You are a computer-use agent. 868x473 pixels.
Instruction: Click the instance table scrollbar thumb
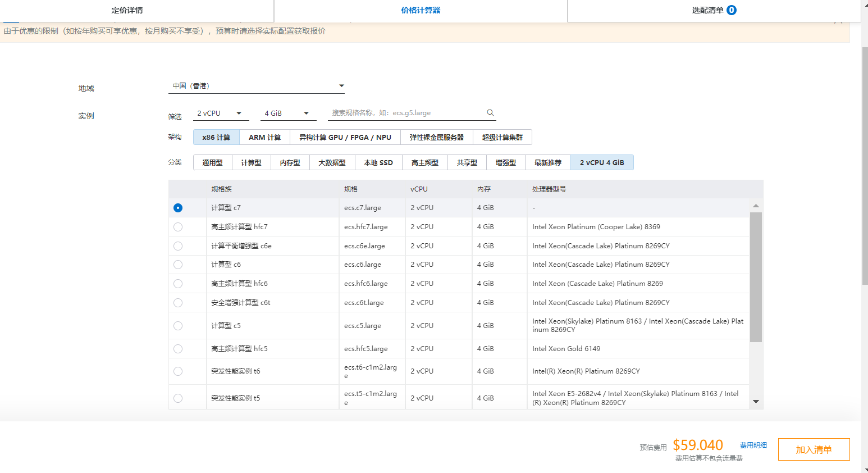click(756, 277)
